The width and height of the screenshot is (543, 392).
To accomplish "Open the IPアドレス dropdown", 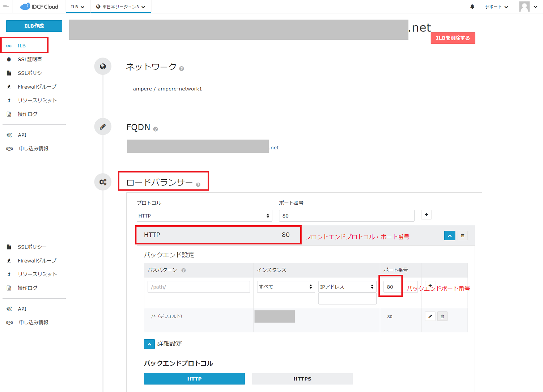I will tap(347, 287).
